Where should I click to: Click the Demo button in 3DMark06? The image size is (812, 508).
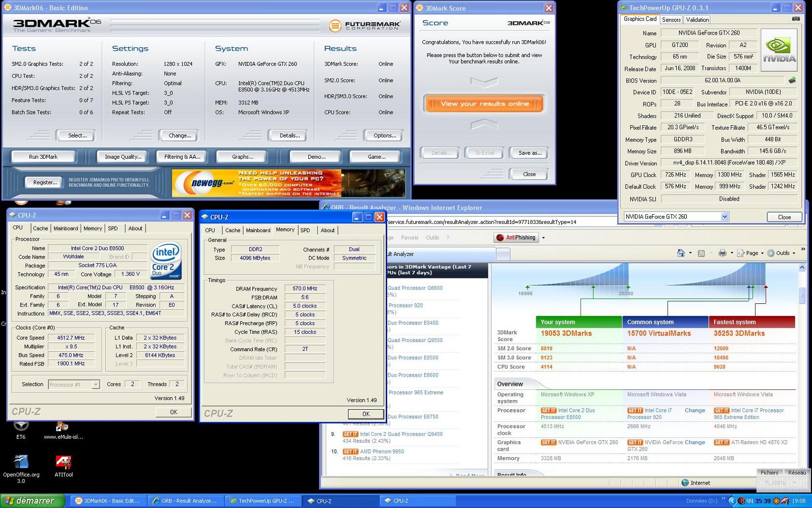(x=316, y=157)
